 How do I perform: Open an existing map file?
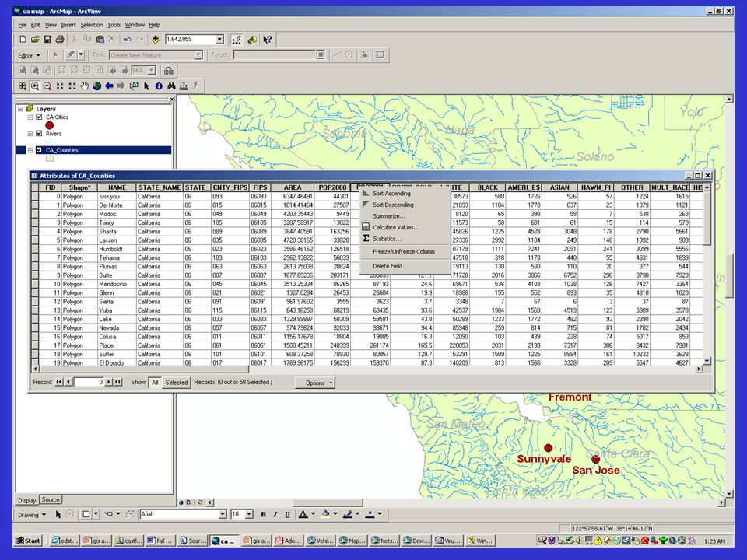click(35, 40)
